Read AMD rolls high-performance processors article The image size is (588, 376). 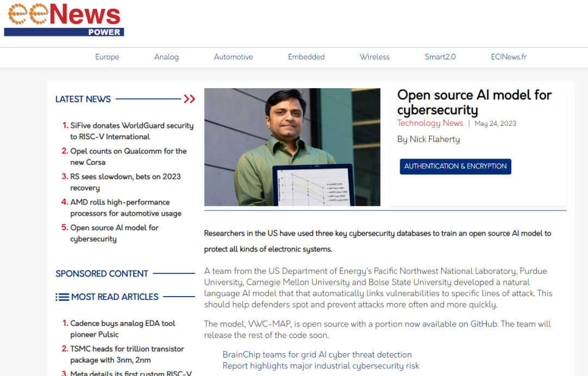click(126, 208)
